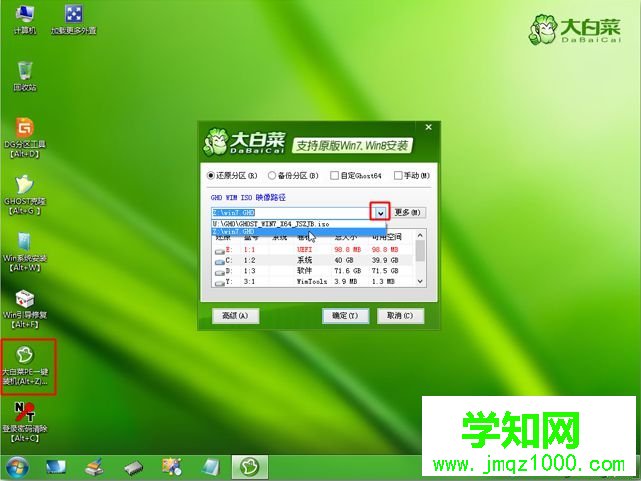Click the image path text field
Screen dimensions: 641x481
coord(291,213)
